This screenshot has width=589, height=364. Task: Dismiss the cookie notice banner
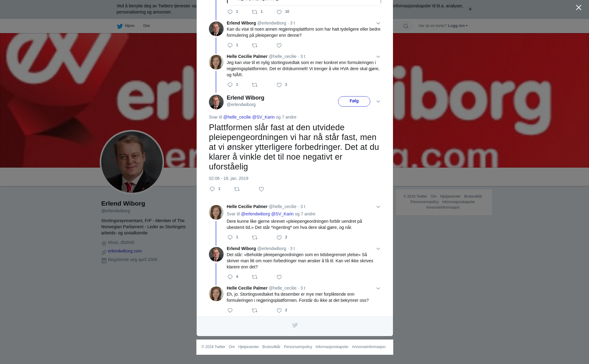470,9
